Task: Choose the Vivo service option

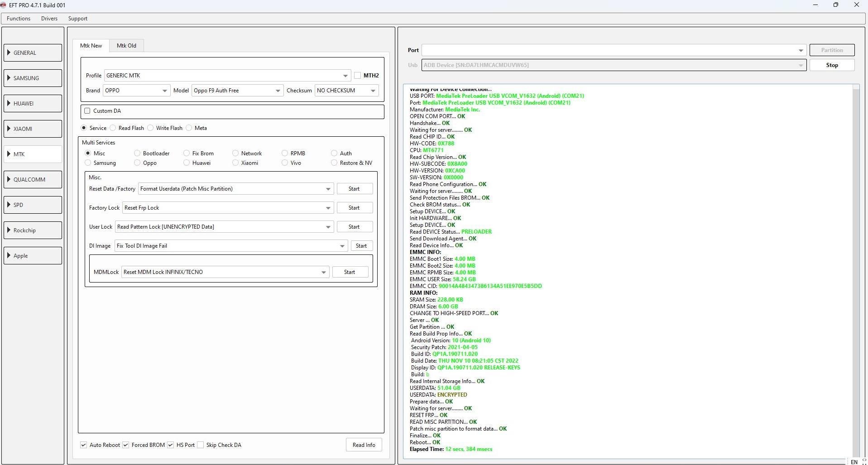Action: pos(285,163)
